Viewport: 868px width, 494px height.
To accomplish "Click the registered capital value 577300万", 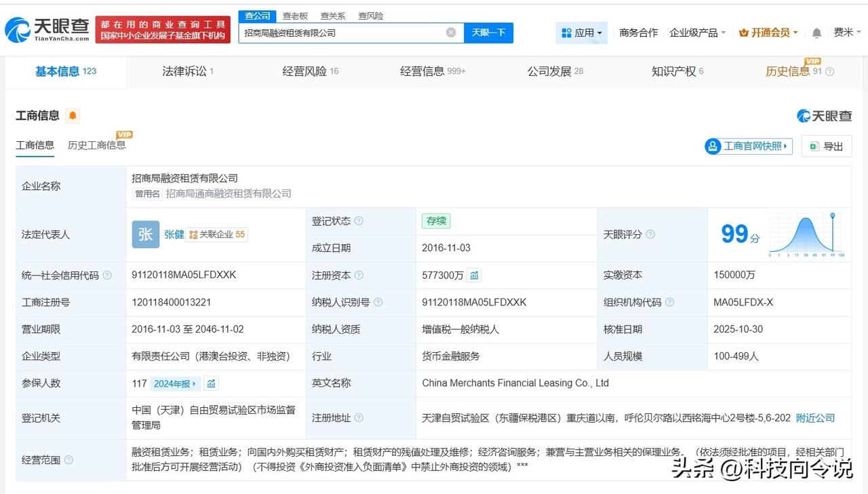I will (443, 275).
